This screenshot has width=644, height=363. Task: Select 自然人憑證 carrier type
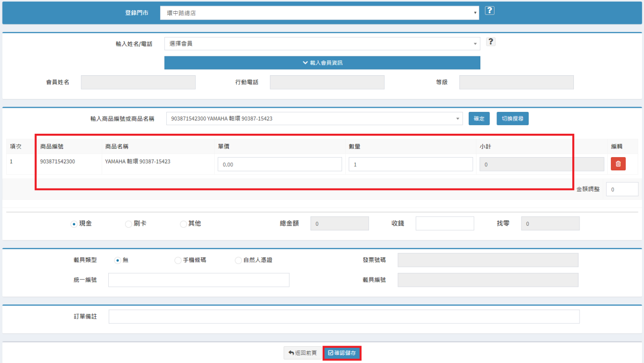click(238, 260)
